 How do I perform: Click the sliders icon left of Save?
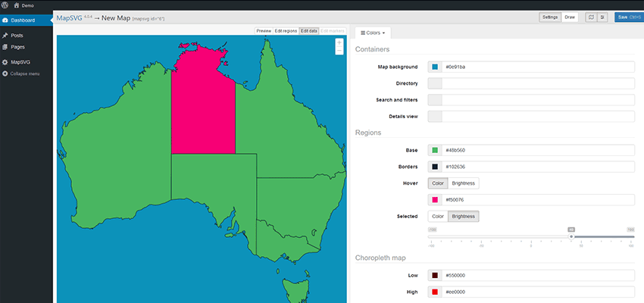[x=602, y=17]
